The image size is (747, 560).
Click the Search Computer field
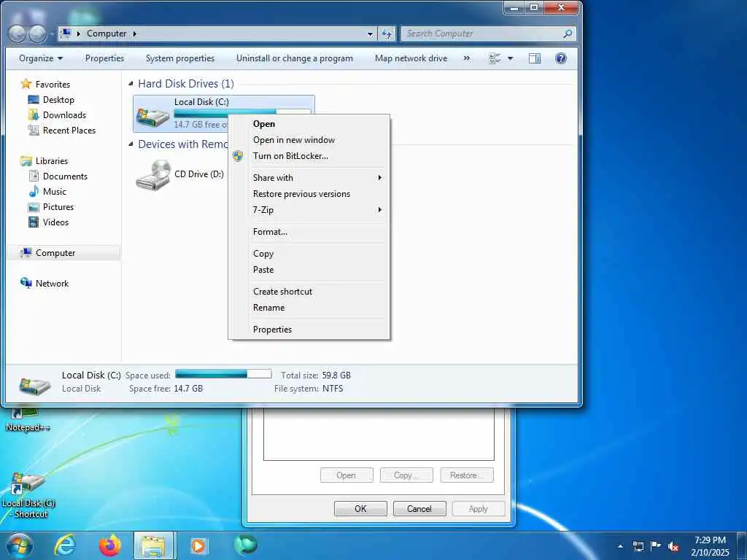[x=481, y=34]
